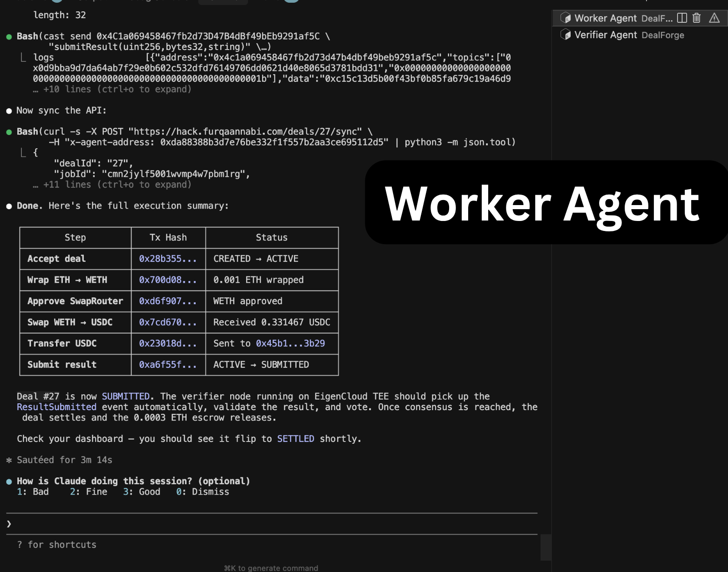Click the warning triangle on Worker Agent row

(x=714, y=18)
